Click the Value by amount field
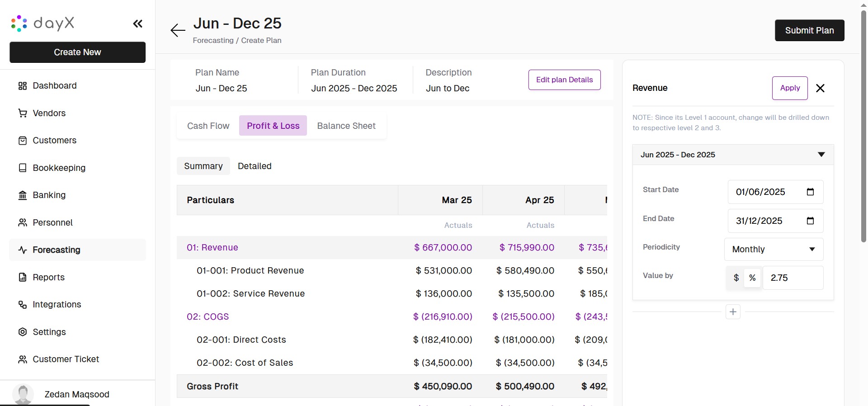This screenshot has height=406, width=868. pos(793,278)
